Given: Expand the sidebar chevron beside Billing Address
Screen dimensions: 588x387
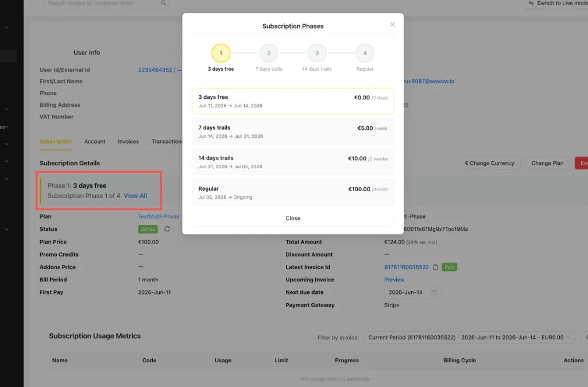Looking at the screenshot, I should [x=7, y=109].
